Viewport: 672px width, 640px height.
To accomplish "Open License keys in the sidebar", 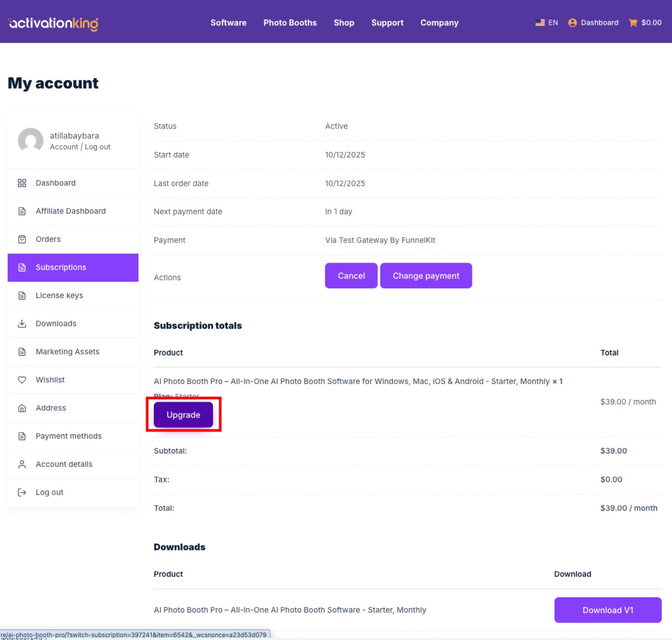I will [59, 296].
